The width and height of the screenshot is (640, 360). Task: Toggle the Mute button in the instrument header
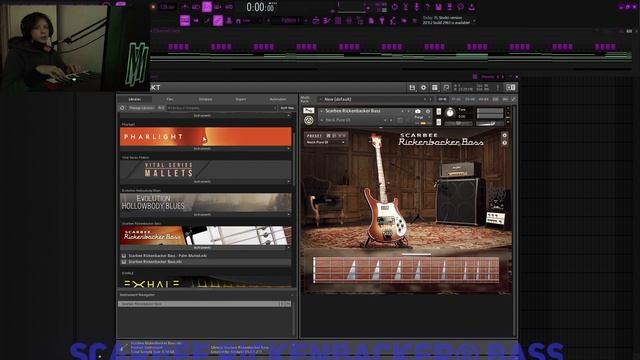439,122
